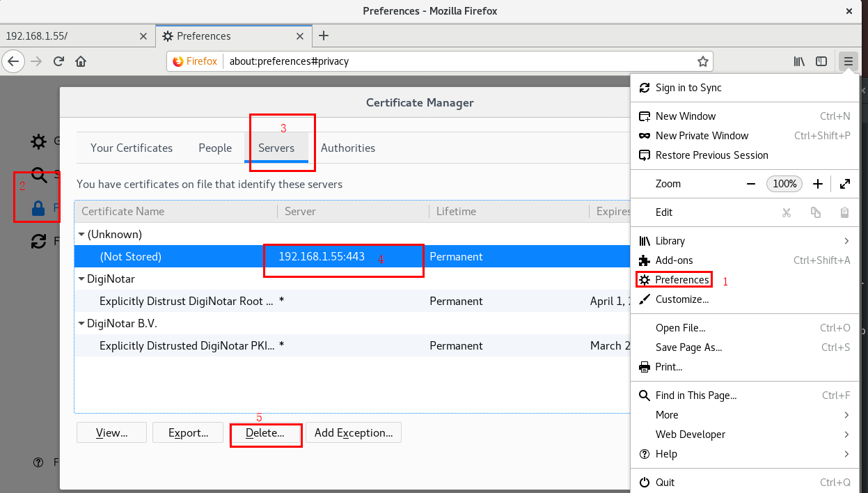Click the Firefox identity icon in address bar
Viewport: 868px width, 493px height.
coord(196,61)
